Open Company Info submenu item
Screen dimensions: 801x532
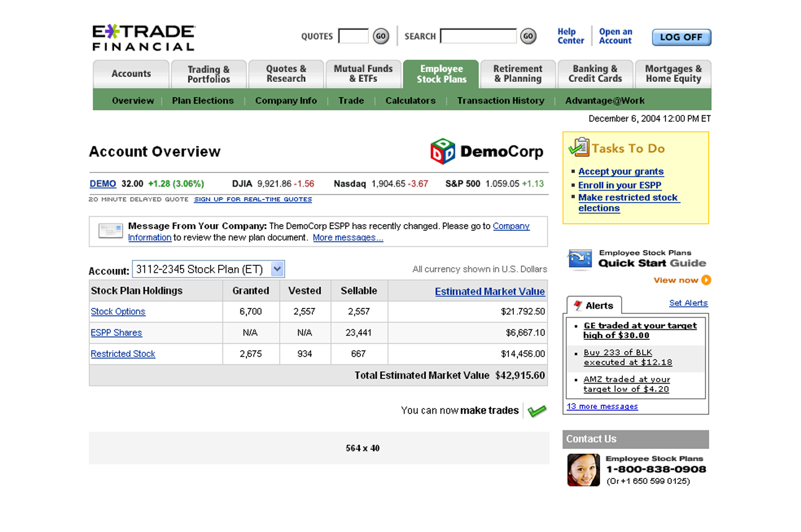pyautogui.click(x=286, y=100)
